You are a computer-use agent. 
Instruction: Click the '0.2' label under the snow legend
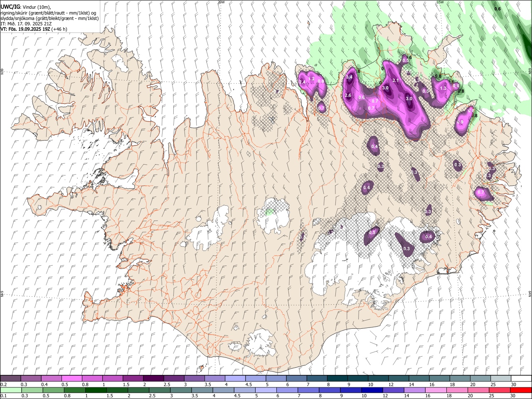point(3,384)
